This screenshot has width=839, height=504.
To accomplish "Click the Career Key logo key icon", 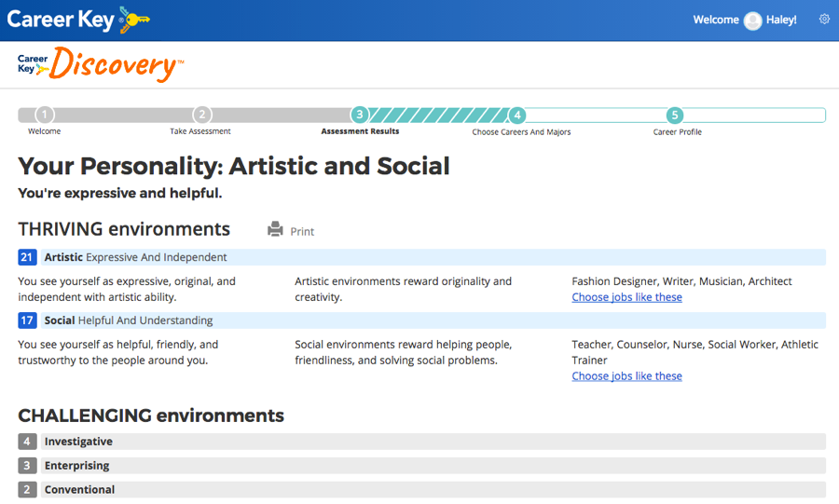I will click(133, 20).
